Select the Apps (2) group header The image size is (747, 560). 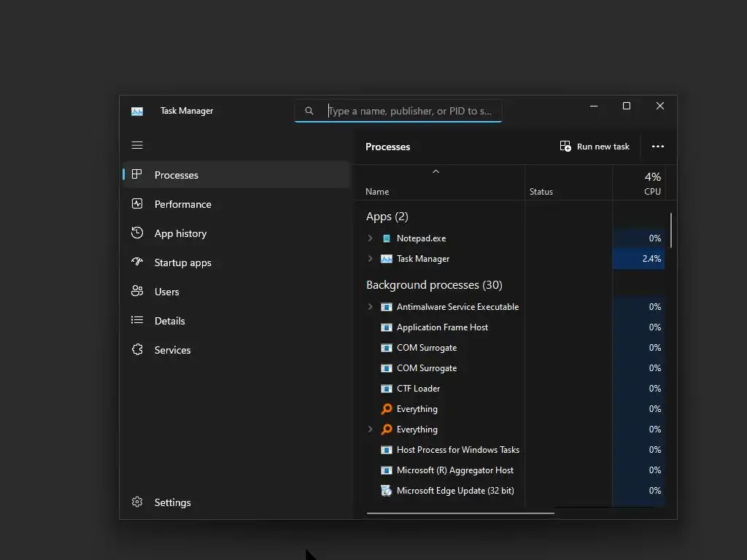pos(387,217)
